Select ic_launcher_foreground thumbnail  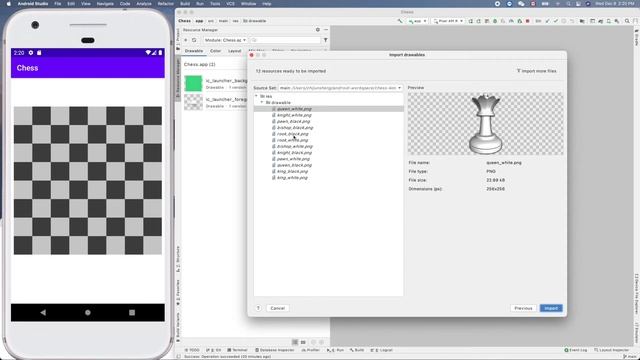(x=193, y=102)
